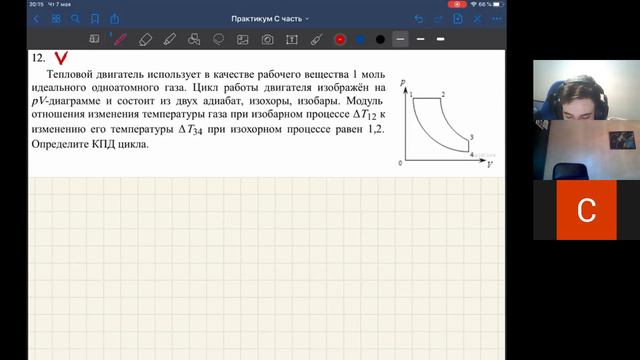Click the problem number '12.'
The image size is (640, 360).
coord(38,58)
